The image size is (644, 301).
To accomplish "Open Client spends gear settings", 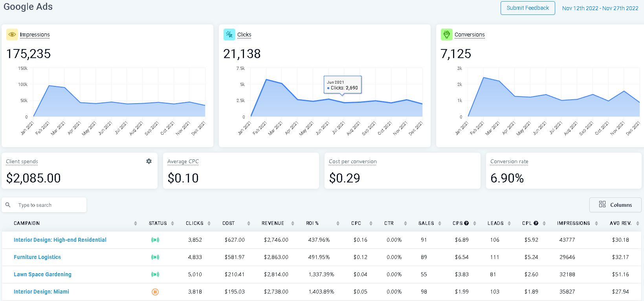I will point(149,161).
